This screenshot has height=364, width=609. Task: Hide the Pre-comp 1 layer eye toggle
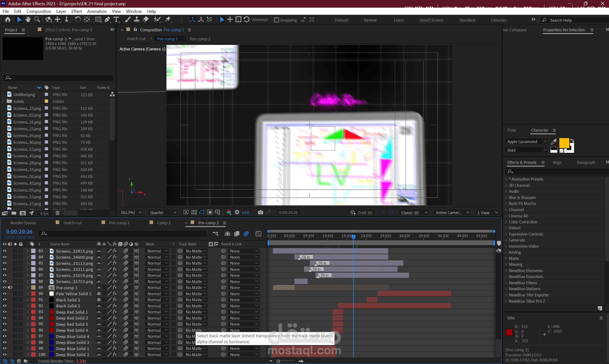pyautogui.click(x=4, y=288)
